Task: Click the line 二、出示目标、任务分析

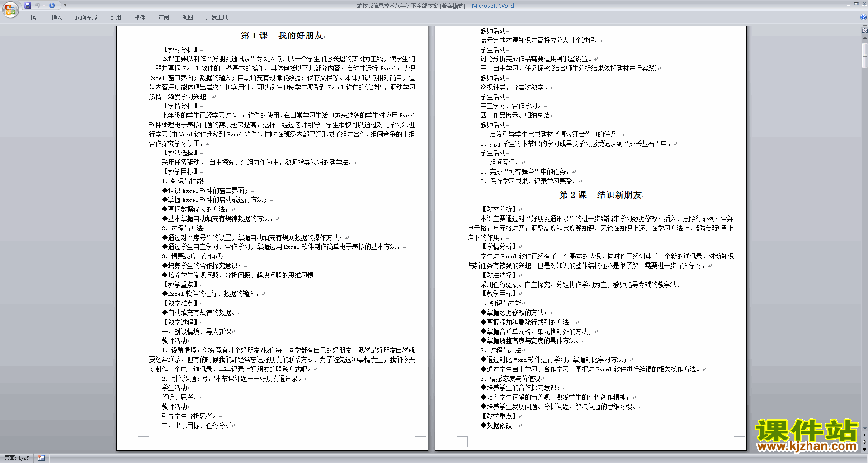Action: [197, 426]
